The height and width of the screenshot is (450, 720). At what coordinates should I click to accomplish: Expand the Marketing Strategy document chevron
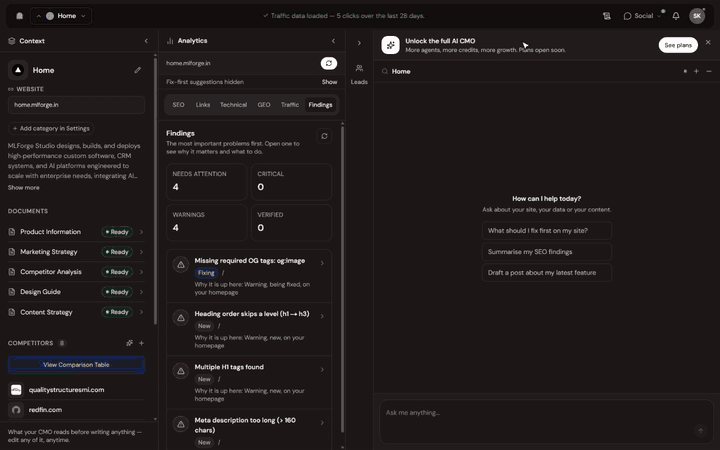pyautogui.click(x=141, y=252)
